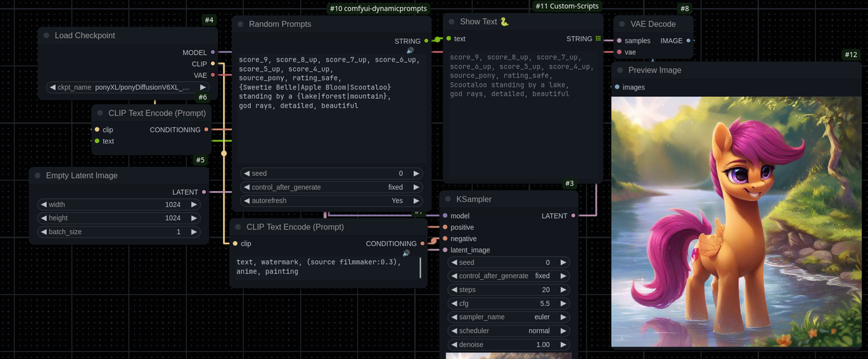Click the STRING grid output port on Show Text

[x=598, y=39]
